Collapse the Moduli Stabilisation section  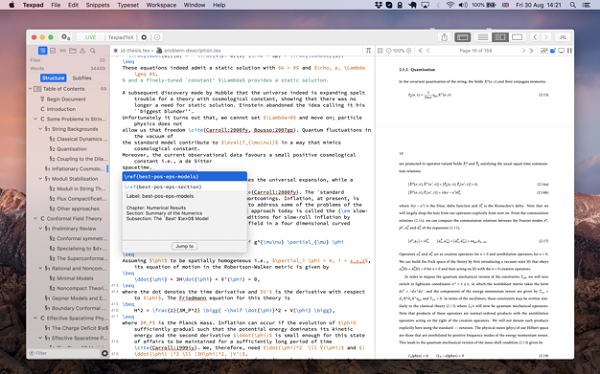pos(41,178)
